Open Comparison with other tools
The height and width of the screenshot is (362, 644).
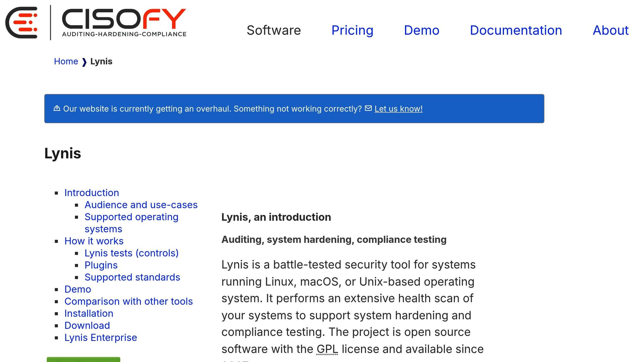click(x=128, y=301)
